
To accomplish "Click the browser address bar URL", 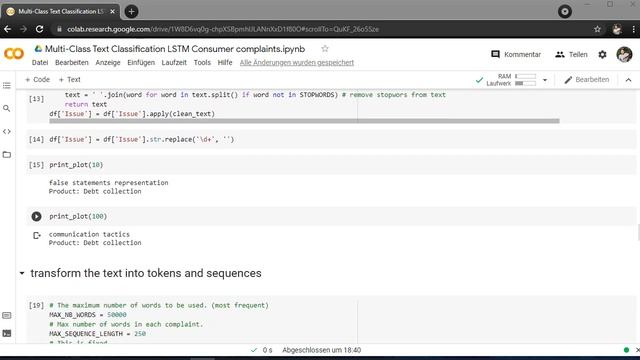I will (223, 29).
